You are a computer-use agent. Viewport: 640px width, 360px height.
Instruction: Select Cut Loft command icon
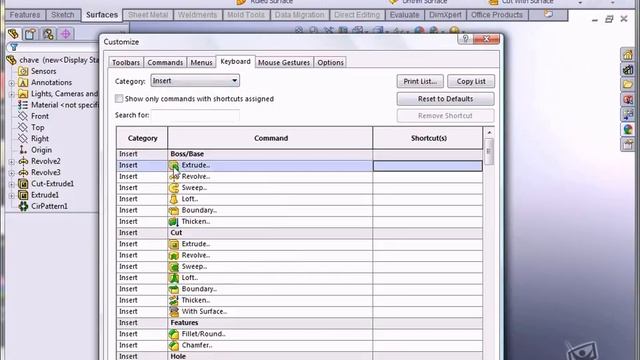click(x=174, y=278)
